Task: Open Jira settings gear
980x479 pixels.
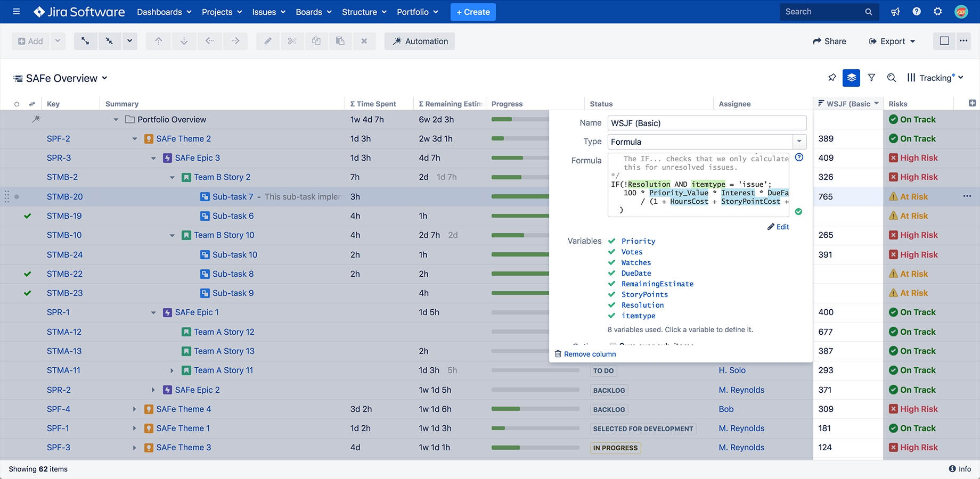Action: [x=938, y=12]
